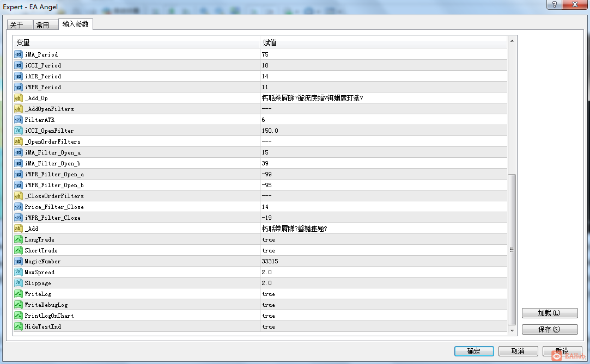Switch to the 常用 tab
590x364 pixels.
(46, 25)
